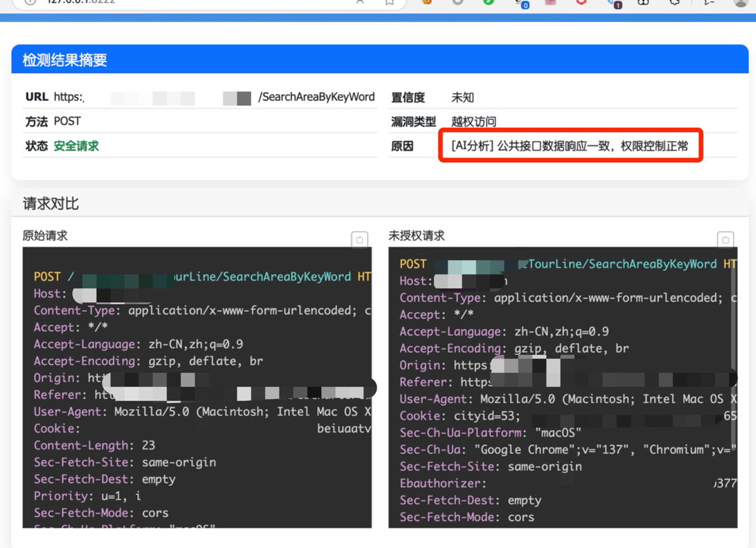Click the /SearchAreaByKeyWord URL text
This screenshot has width=756, height=548.
pyautogui.click(x=316, y=97)
